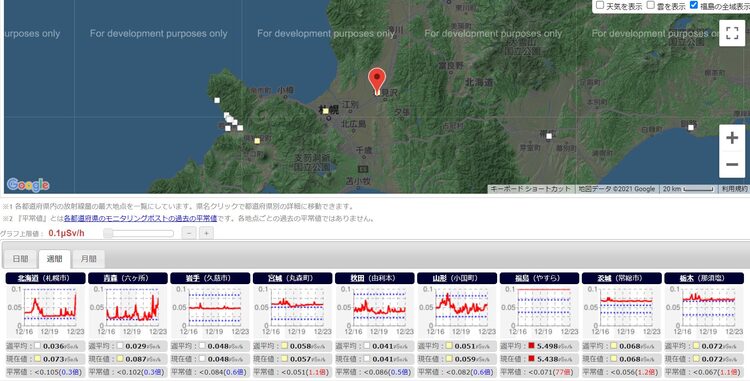
Task: Uncheck the 福島の全域表示 checkbox
Action: (694, 5)
